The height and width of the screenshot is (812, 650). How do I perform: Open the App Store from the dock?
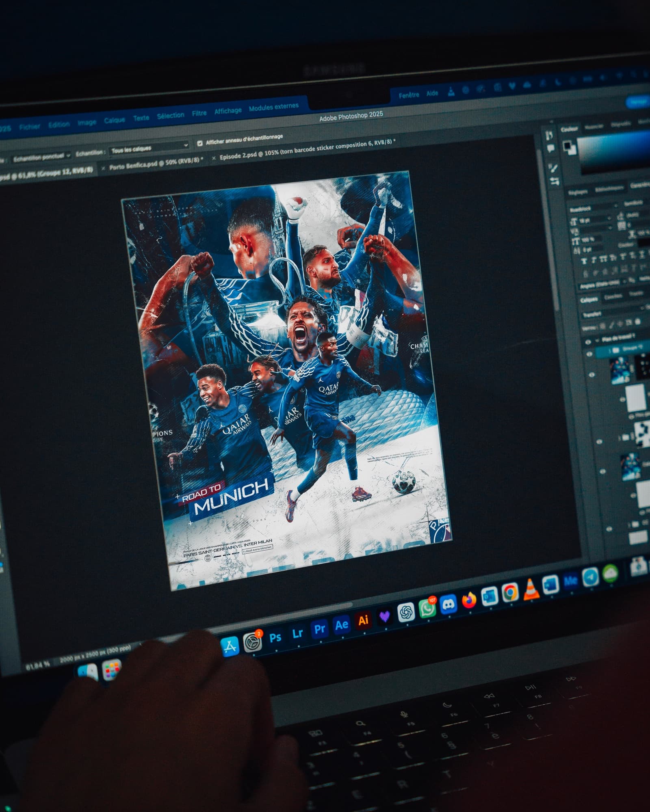point(230,646)
